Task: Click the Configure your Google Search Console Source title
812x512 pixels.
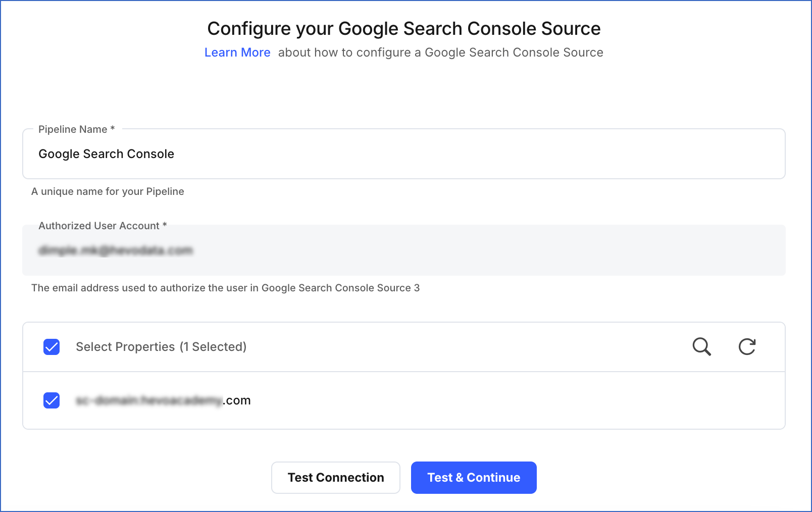Action: pyautogui.click(x=403, y=28)
